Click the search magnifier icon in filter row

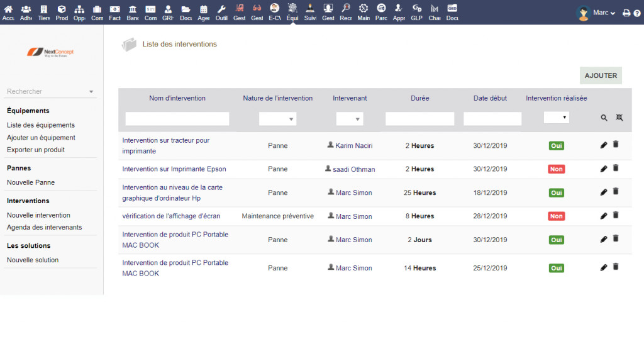tap(604, 118)
